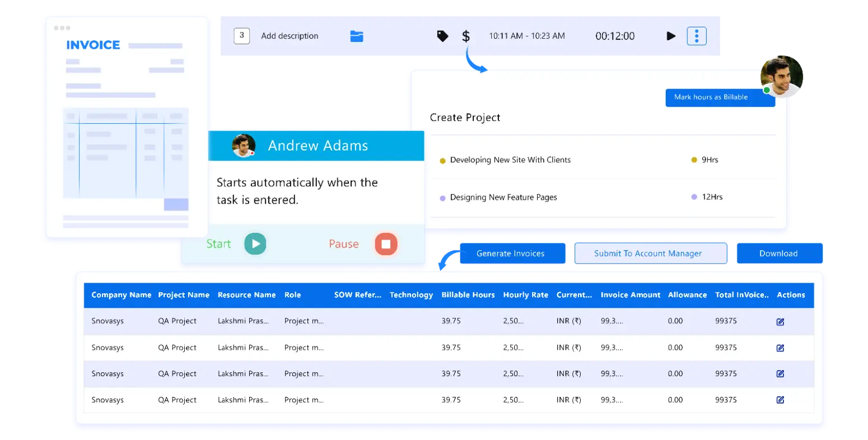Click the Generate Invoices button
The image size is (868, 440).
512,253
